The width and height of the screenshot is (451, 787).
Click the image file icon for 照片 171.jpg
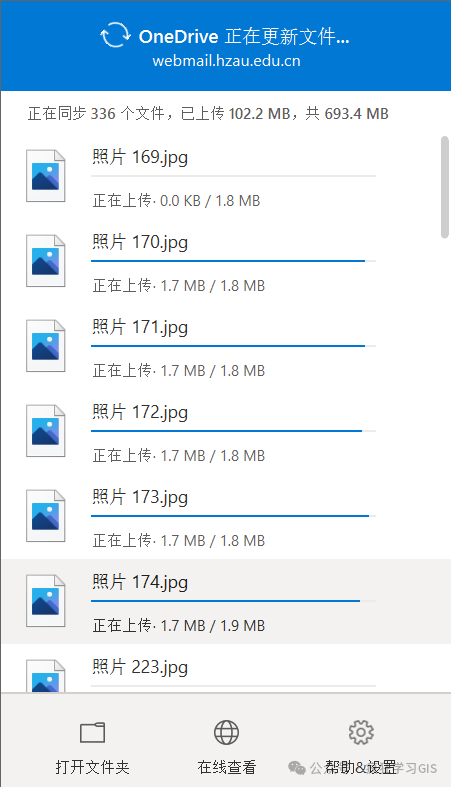[x=46, y=345]
